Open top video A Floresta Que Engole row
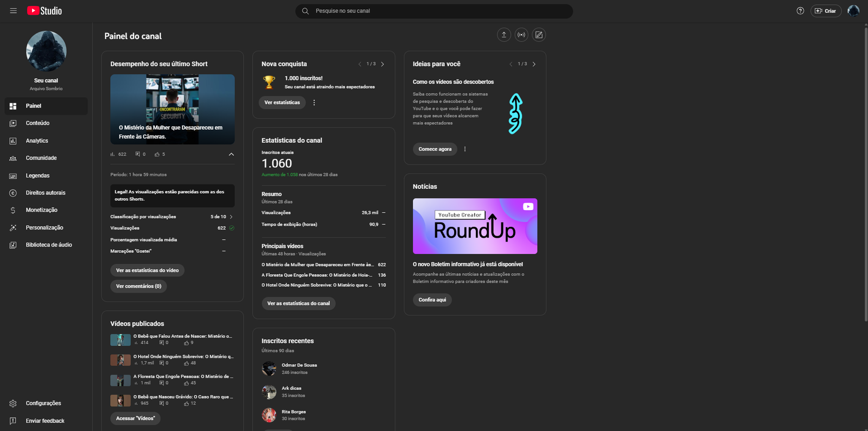The height and width of the screenshot is (431, 868). coord(324,275)
